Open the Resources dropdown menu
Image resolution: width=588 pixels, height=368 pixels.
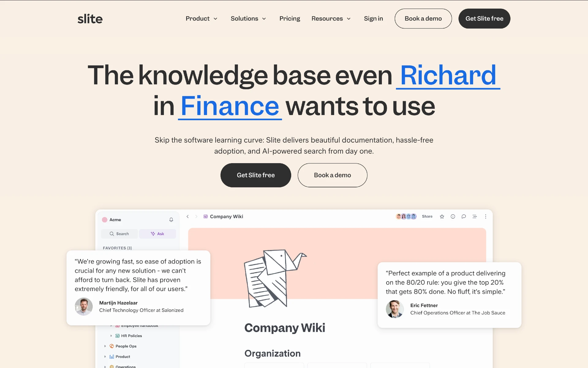[x=331, y=19]
